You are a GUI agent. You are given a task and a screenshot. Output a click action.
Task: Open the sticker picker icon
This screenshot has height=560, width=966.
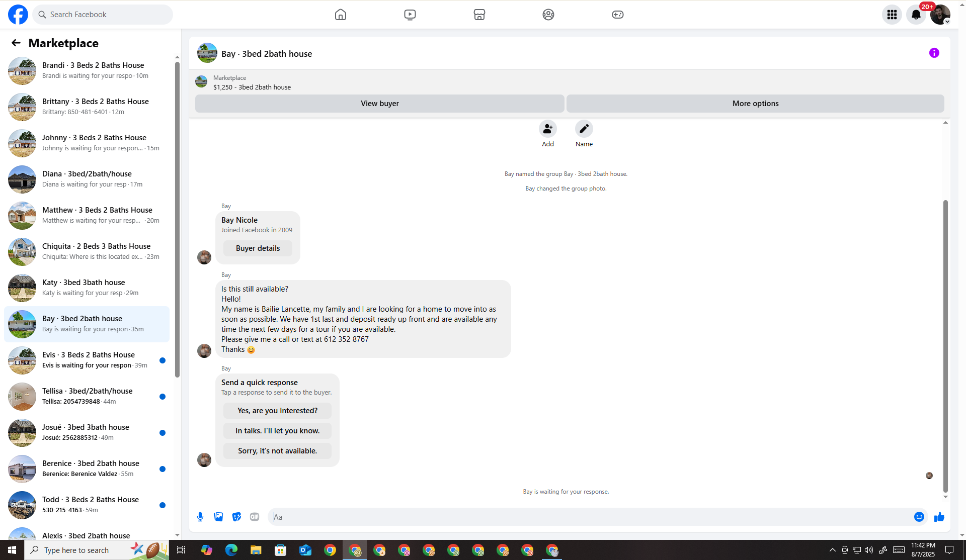pyautogui.click(x=236, y=517)
